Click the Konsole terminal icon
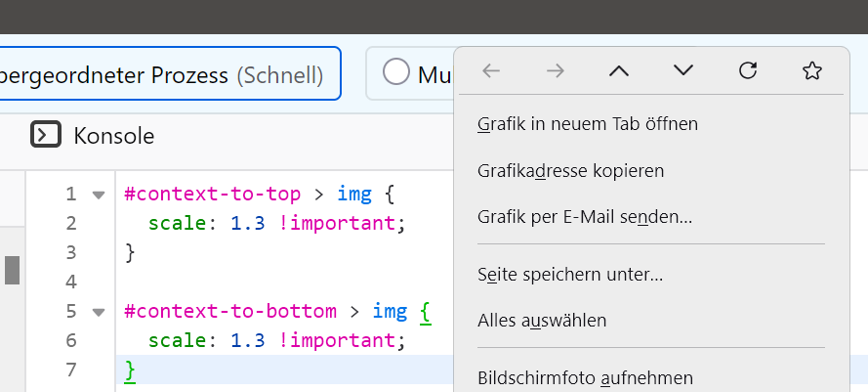This screenshot has width=868, height=392. pyautogui.click(x=46, y=135)
